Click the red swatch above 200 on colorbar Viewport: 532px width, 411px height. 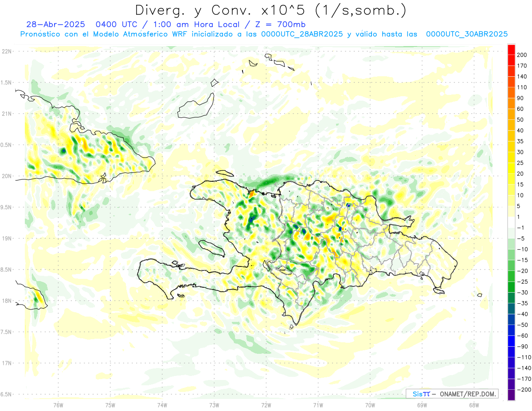point(511,50)
